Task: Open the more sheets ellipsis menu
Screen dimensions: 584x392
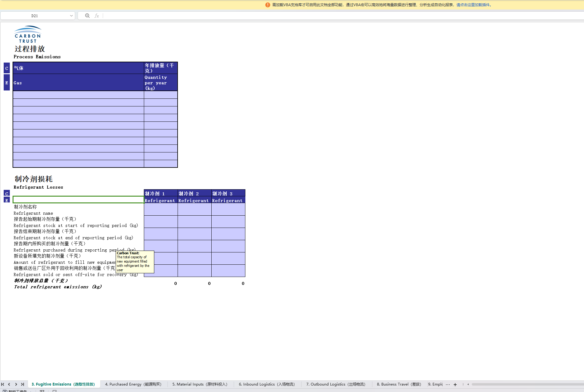Action: 448,385
